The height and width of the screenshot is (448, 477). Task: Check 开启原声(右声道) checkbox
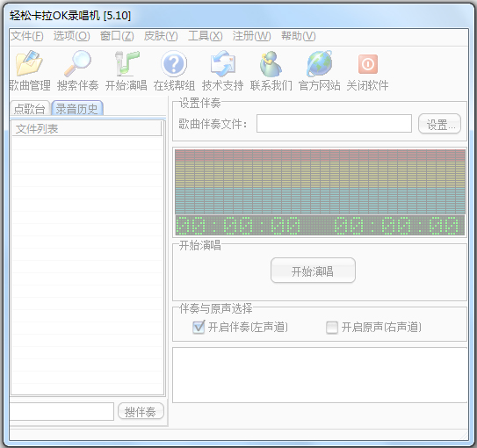click(x=332, y=328)
